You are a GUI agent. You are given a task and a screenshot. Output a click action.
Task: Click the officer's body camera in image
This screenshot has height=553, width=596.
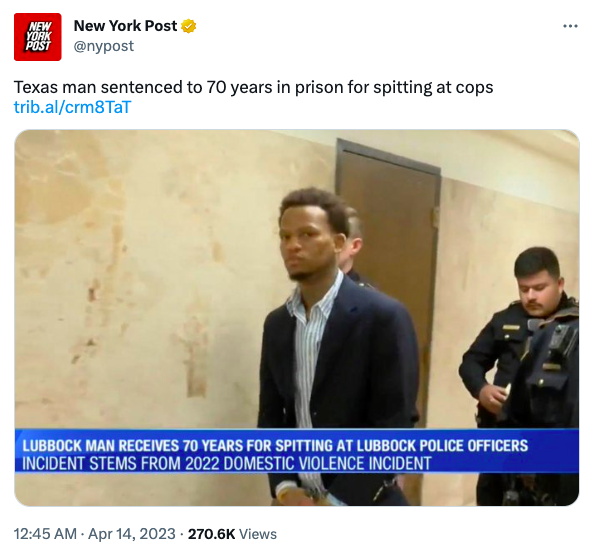tap(559, 338)
